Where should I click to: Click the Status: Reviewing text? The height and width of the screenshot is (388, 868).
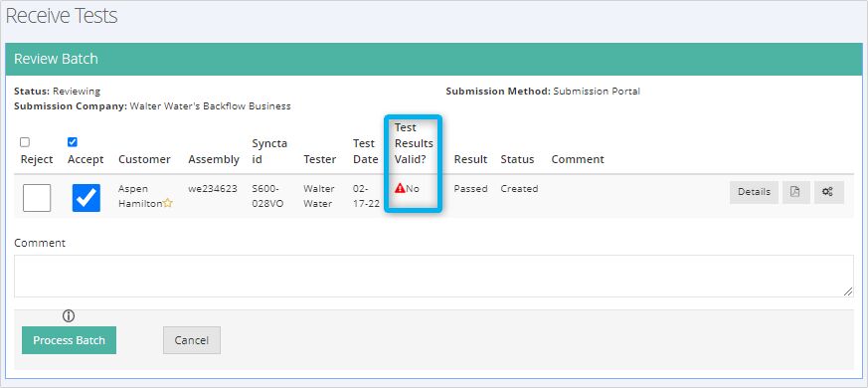coord(57,91)
